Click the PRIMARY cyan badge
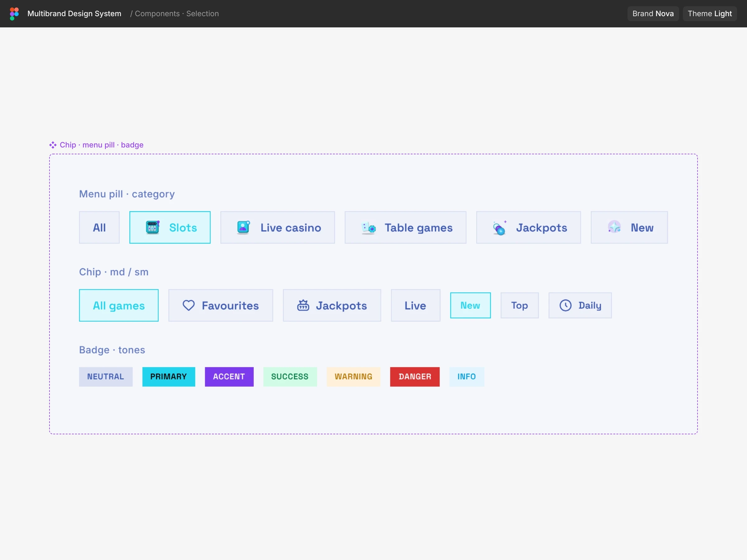The width and height of the screenshot is (747, 560). click(169, 377)
